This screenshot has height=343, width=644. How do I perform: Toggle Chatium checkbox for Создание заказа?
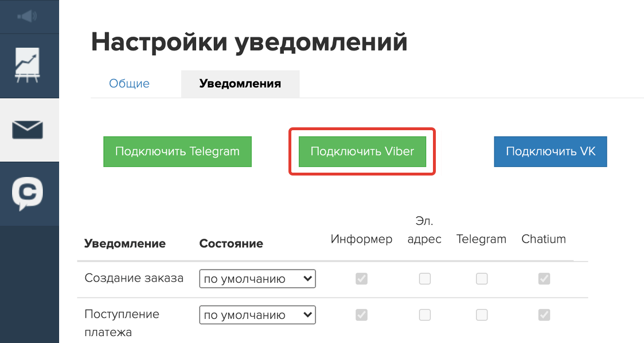[x=544, y=279]
